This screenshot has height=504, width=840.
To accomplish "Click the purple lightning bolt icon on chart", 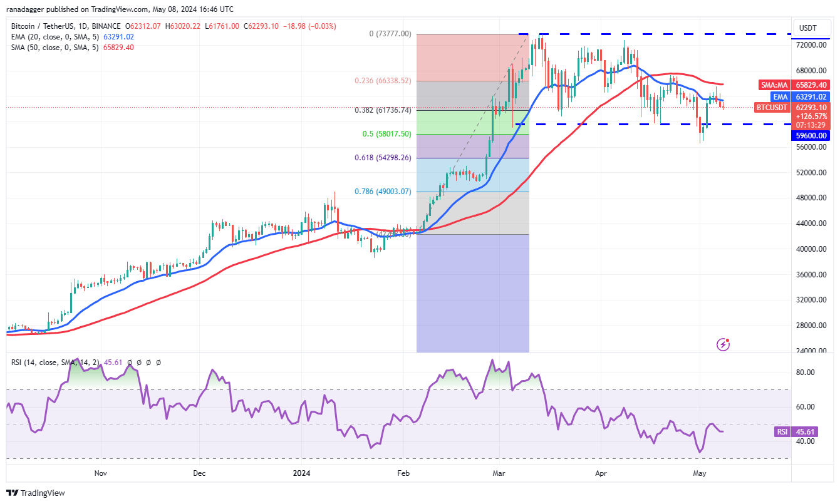I will pyautogui.click(x=723, y=344).
